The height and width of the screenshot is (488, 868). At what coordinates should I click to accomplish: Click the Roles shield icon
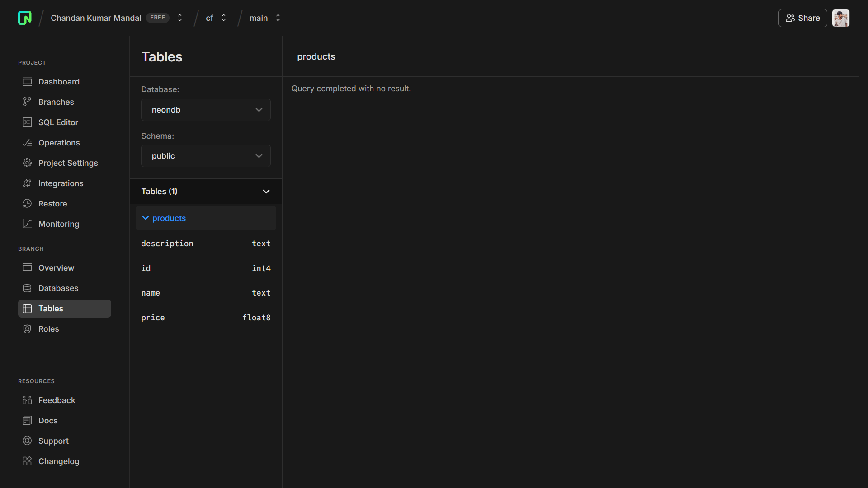click(27, 329)
